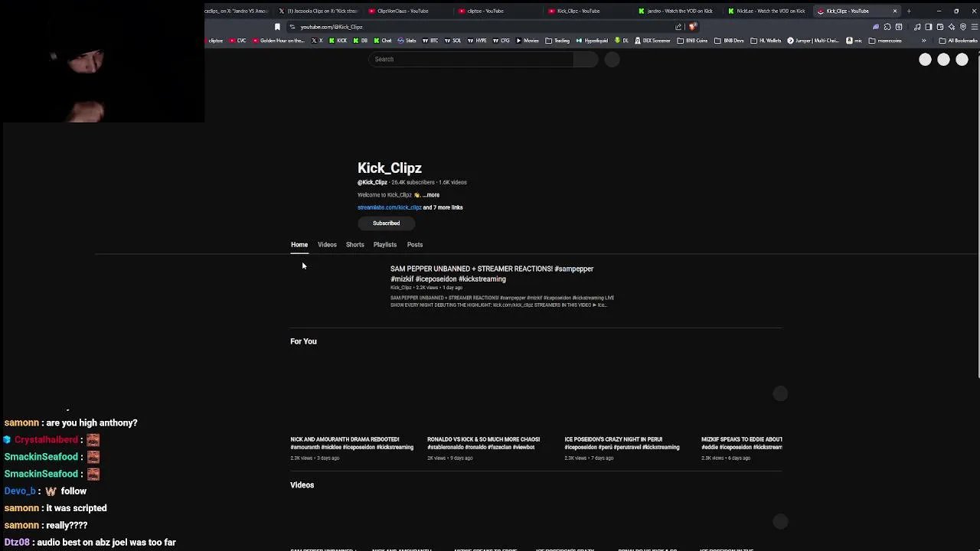
Task: Click the Subscribed button
Action: point(386,223)
